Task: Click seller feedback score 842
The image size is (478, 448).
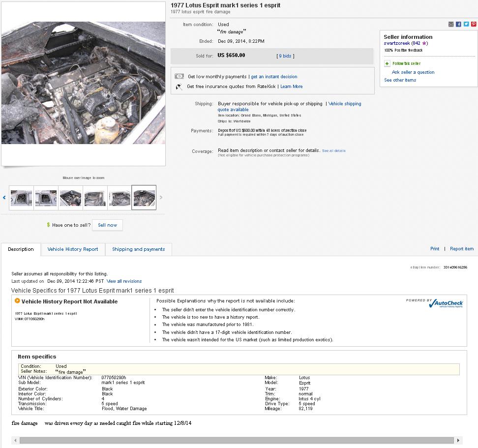Action: 417,43
